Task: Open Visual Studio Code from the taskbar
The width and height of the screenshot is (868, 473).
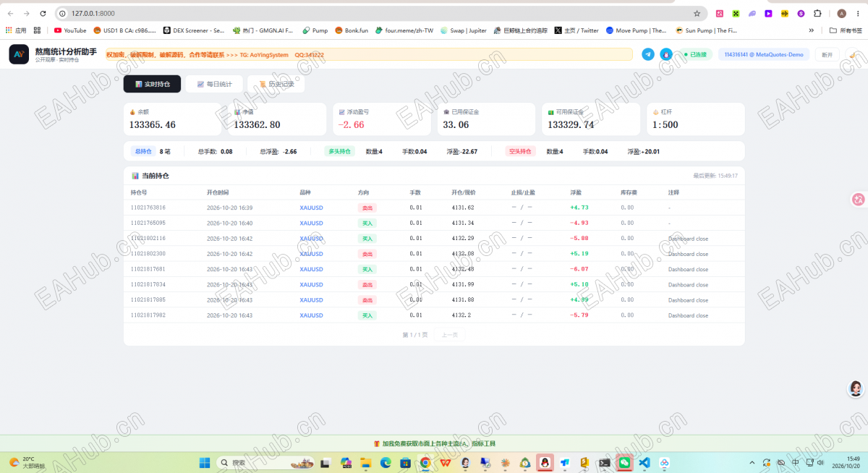Action: pos(644,462)
